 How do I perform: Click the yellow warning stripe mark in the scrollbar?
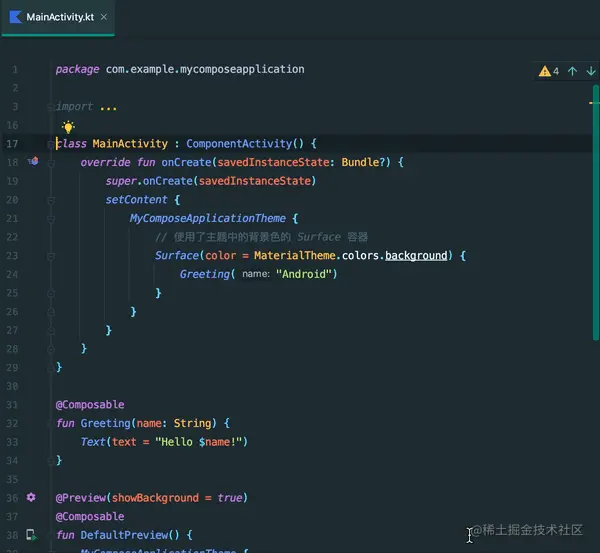(x=591, y=103)
